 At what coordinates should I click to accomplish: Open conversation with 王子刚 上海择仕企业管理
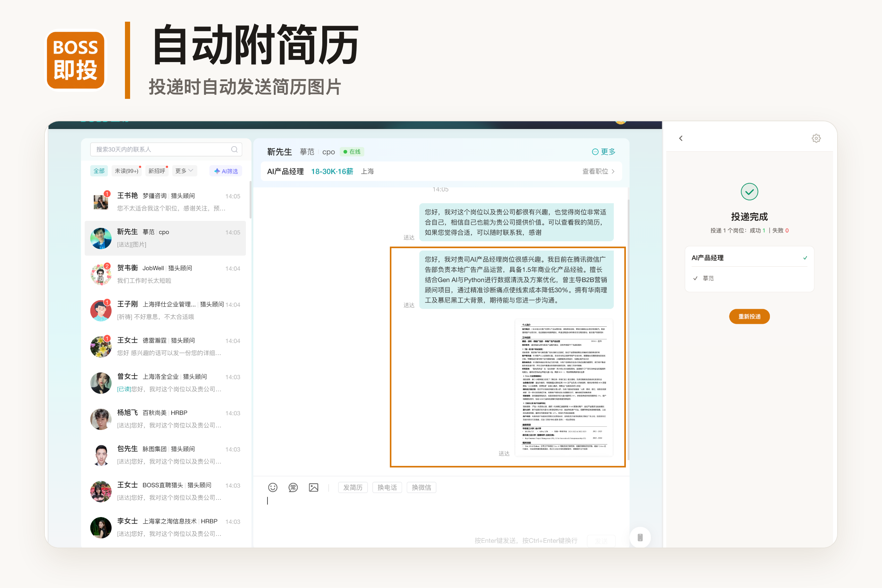coord(165,311)
